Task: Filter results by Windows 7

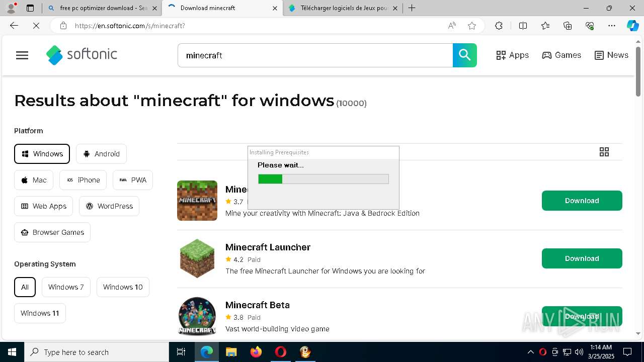Action: pyautogui.click(x=66, y=287)
